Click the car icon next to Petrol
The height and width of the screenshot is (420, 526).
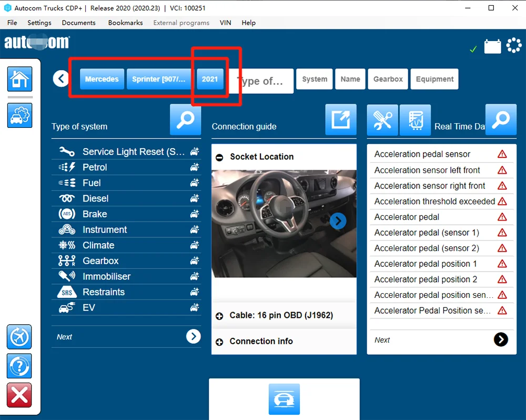[x=195, y=167]
